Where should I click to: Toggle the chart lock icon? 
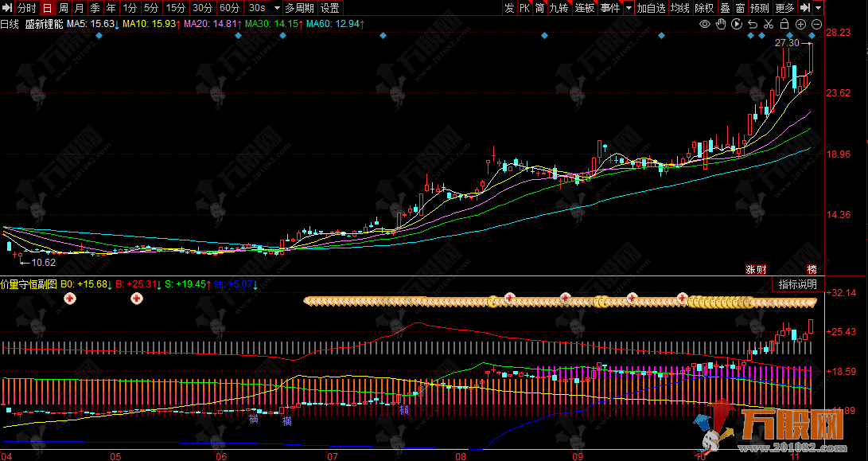784,25
